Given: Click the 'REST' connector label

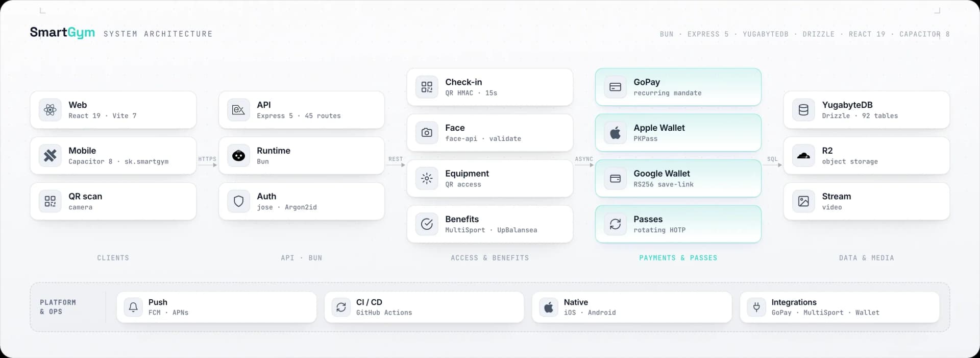Looking at the screenshot, I should (x=396, y=159).
